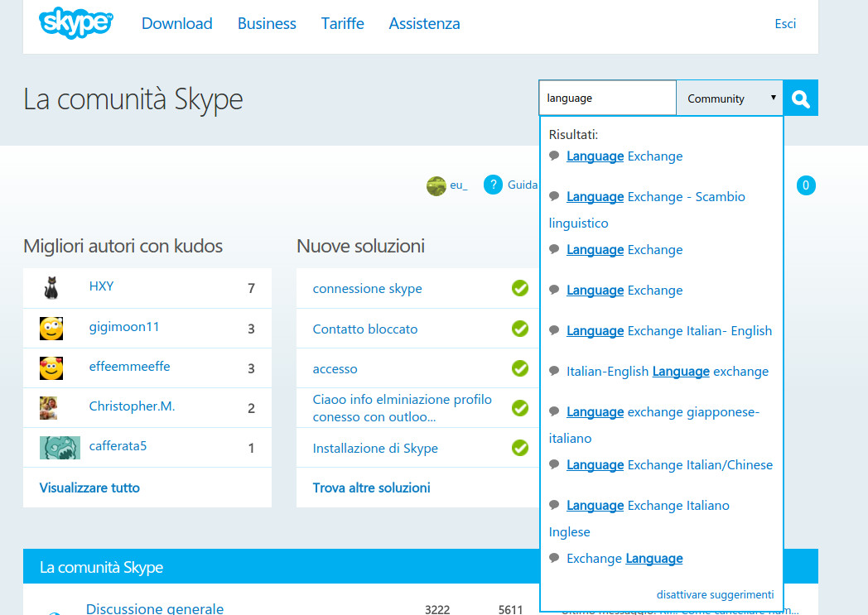The width and height of the screenshot is (868, 615).
Task: Open the Tariffe menu
Action: (x=343, y=24)
